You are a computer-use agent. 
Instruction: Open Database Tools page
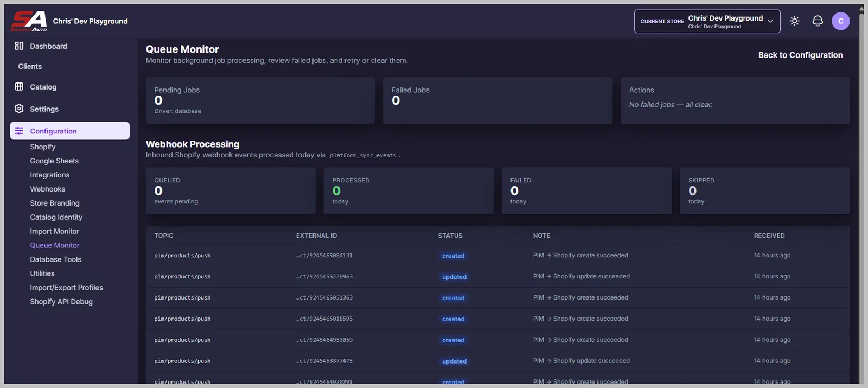[x=56, y=259]
